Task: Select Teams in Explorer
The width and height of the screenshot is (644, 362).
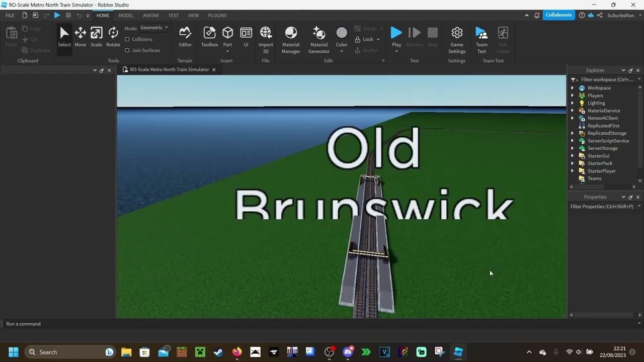Action: click(x=594, y=178)
